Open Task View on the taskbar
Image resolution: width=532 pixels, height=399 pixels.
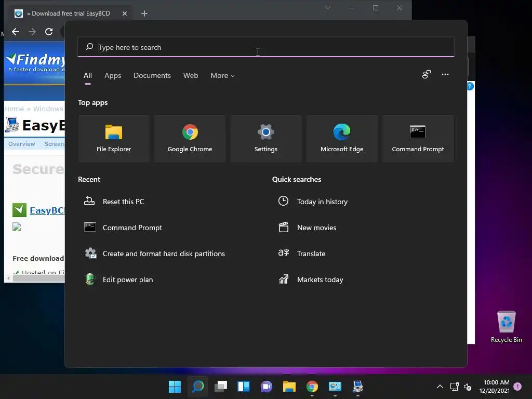(221, 387)
